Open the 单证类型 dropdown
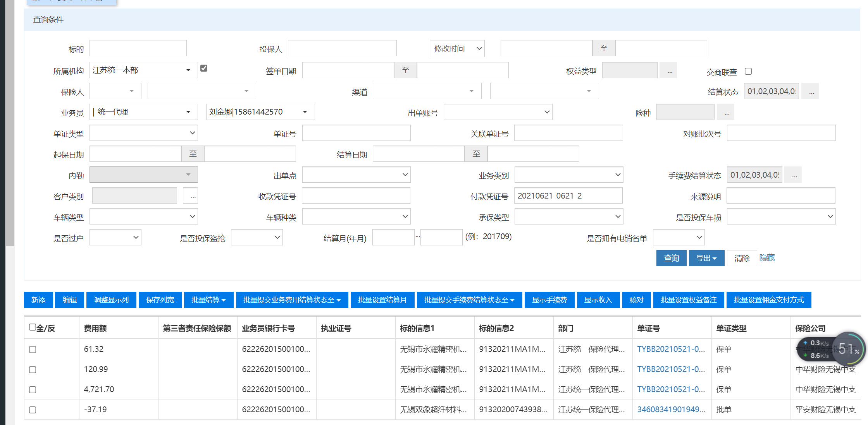The width and height of the screenshot is (868, 425). pyautogui.click(x=143, y=133)
